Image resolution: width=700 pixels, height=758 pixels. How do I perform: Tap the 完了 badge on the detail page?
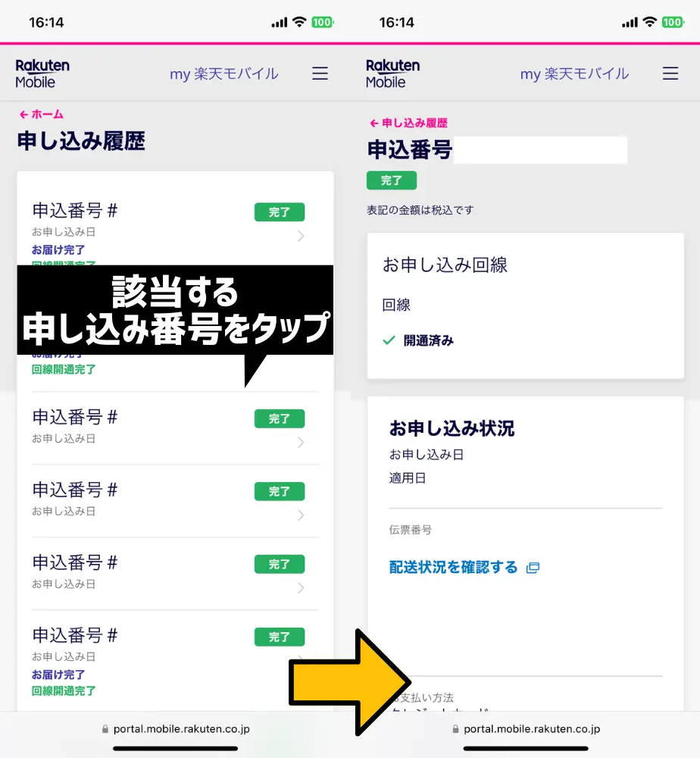tap(391, 180)
